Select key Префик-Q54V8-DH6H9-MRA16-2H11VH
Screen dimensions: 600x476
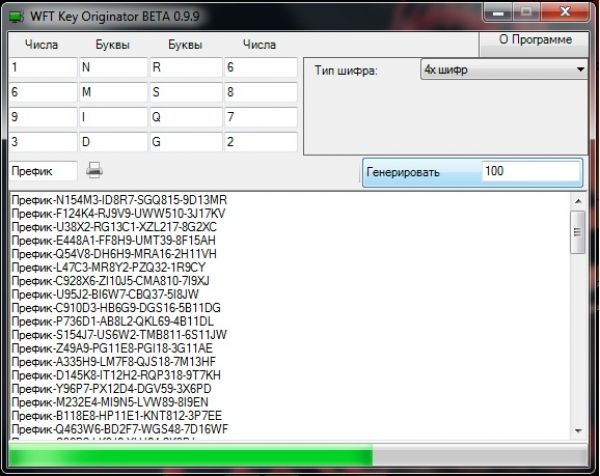coord(114,254)
